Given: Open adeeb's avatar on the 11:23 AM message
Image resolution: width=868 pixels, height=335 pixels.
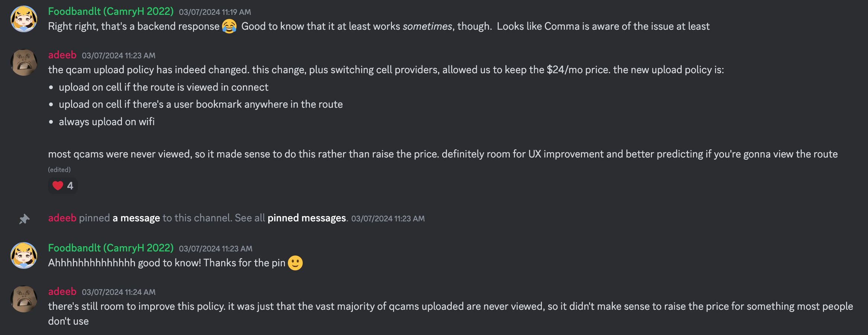Looking at the screenshot, I should 24,62.
